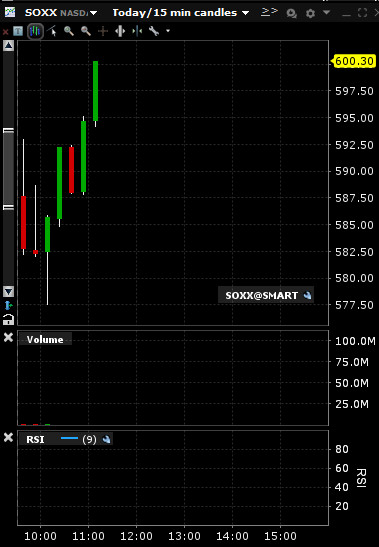379x547 pixels.
Task: Click the (9) RSI period value
Action: (89, 439)
